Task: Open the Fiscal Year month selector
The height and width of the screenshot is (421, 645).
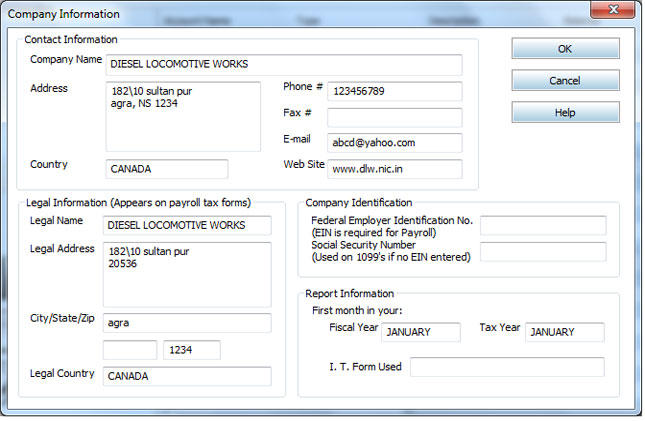Action: 421,332
